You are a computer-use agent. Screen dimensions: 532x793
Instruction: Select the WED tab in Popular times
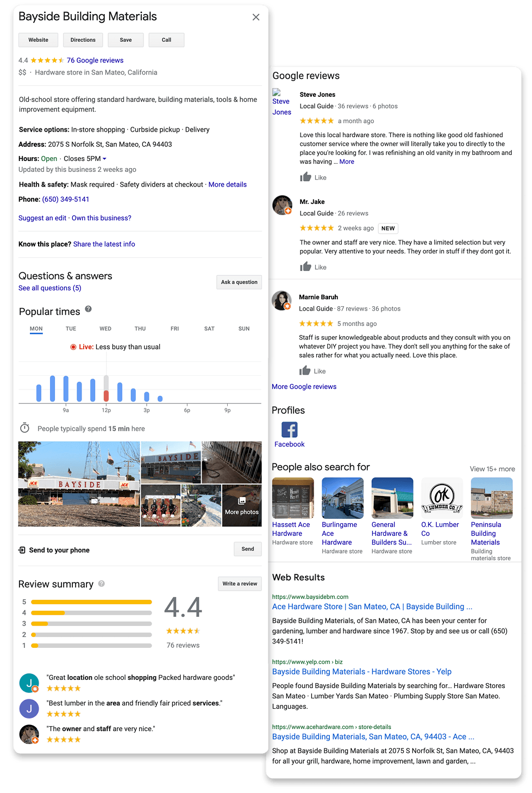(x=105, y=329)
